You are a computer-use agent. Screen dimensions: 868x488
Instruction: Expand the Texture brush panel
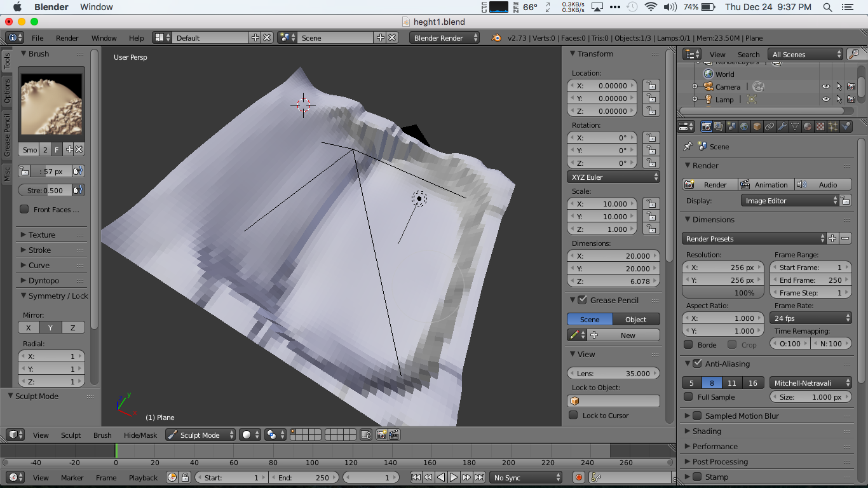point(42,235)
